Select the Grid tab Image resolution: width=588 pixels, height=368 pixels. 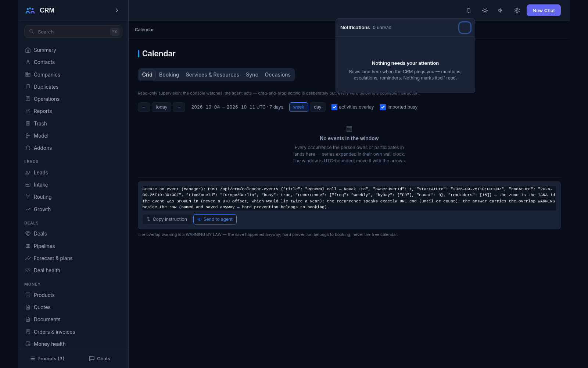[147, 75]
